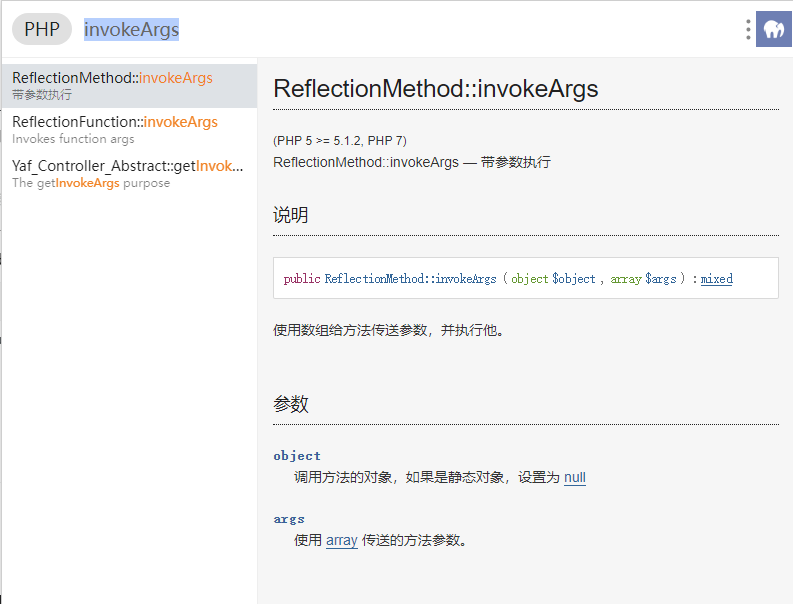Click 'The getInvokeArgs purpose' subtitle
The image size is (793, 604).
point(91,183)
